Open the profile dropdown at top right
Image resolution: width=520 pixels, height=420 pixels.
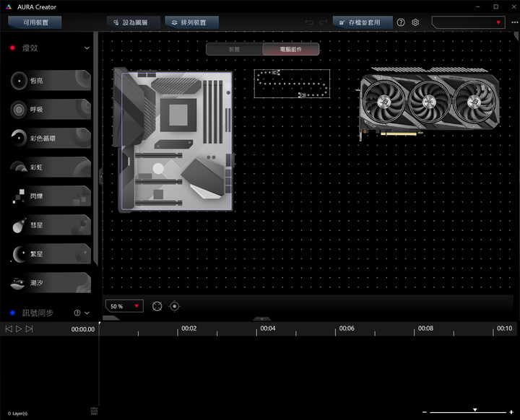(x=468, y=22)
